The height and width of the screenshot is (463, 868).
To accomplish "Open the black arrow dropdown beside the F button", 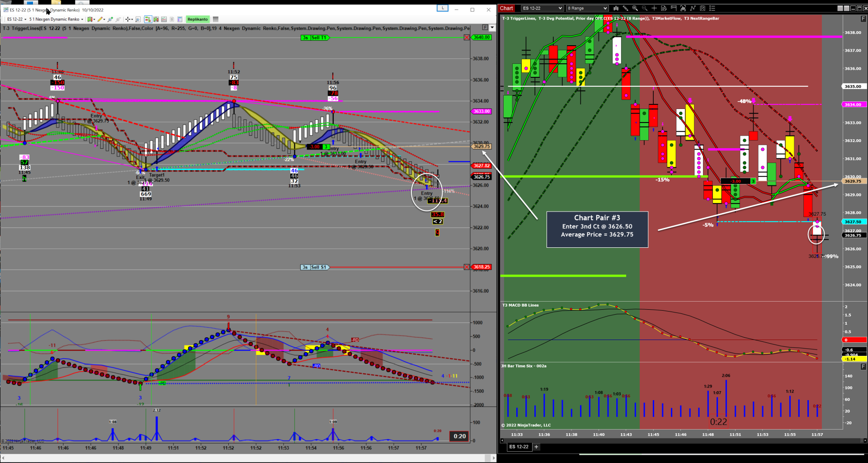I will coord(492,28).
